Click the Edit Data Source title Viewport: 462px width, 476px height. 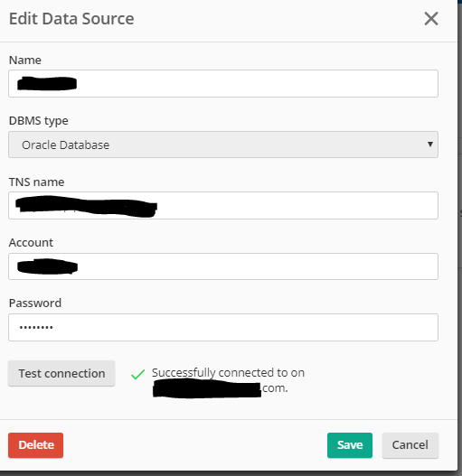71,19
